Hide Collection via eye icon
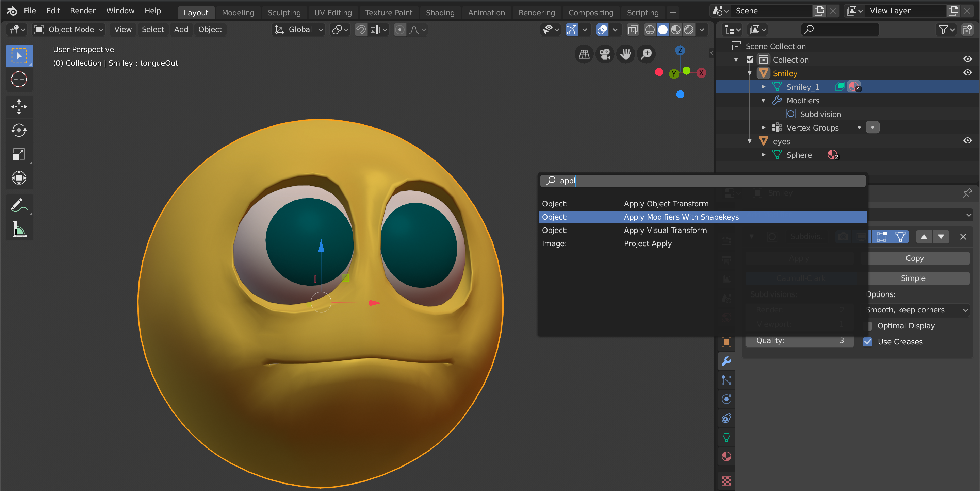The height and width of the screenshot is (491, 980). (x=967, y=59)
